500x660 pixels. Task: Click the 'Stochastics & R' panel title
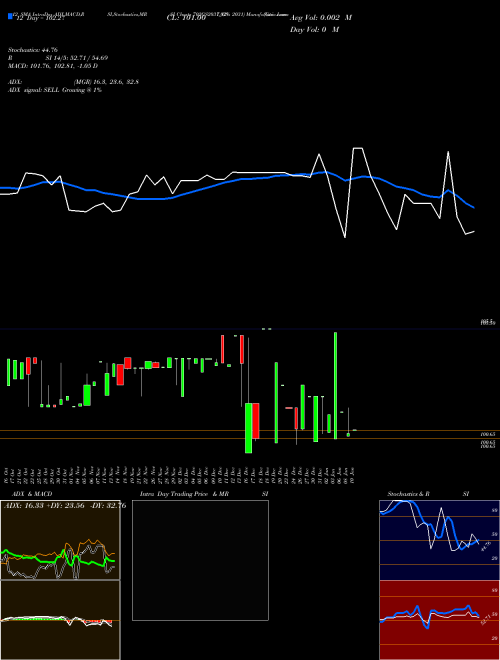408,494
